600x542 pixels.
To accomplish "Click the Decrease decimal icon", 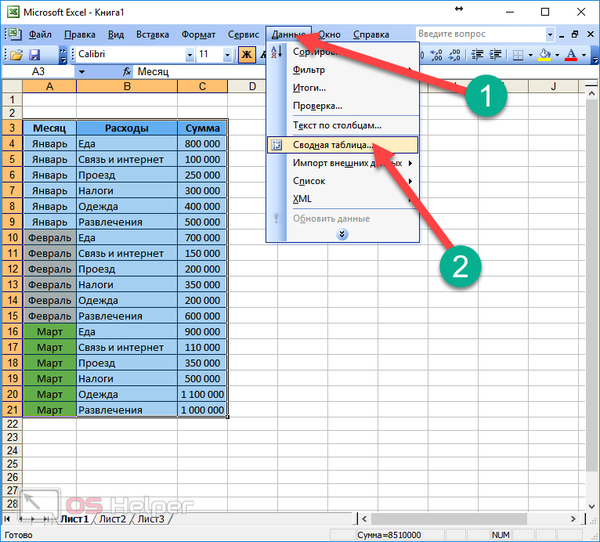I will click(454, 55).
